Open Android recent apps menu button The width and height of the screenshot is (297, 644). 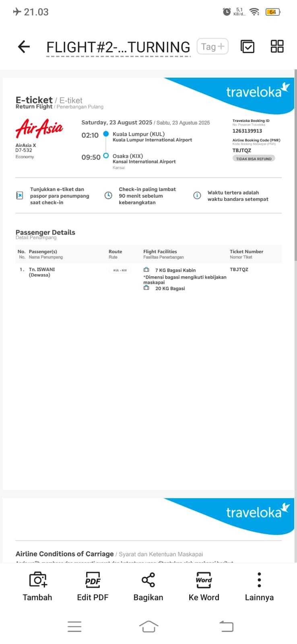click(74, 626)
